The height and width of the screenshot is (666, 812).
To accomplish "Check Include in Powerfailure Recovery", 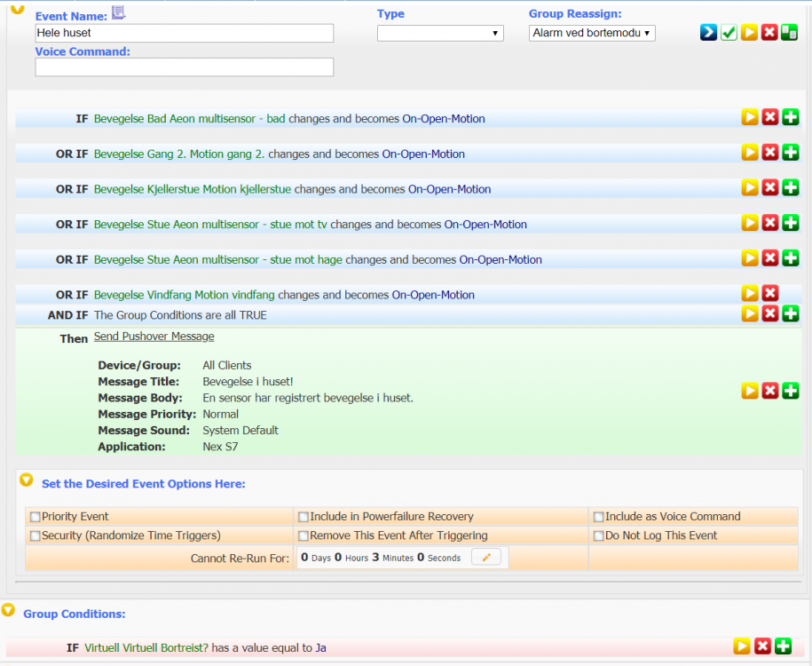I will (x=304, y=517).
